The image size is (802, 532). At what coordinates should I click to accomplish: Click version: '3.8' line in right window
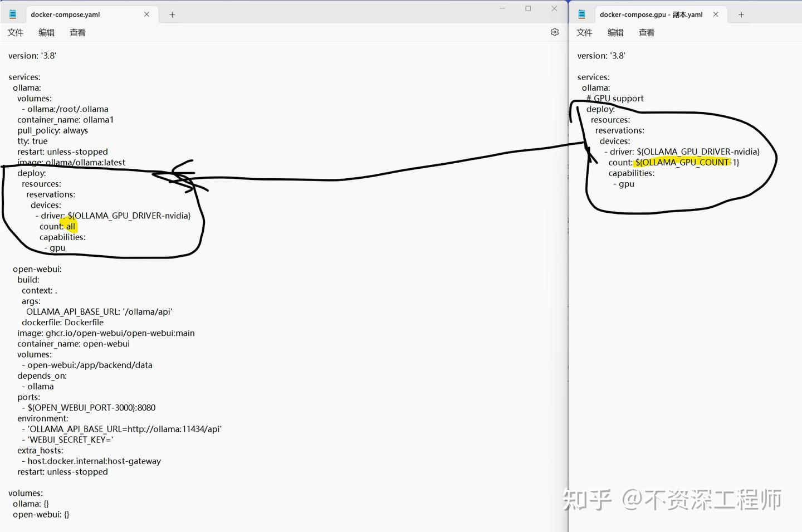pyautogui.click(x=601, y=56)
